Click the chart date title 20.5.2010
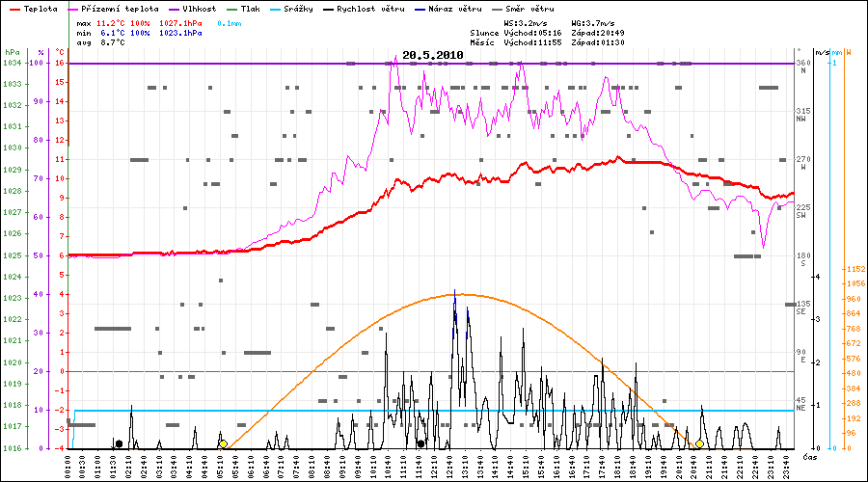The height and width of the screenshot is (482, 868). (x=433, y=55)
